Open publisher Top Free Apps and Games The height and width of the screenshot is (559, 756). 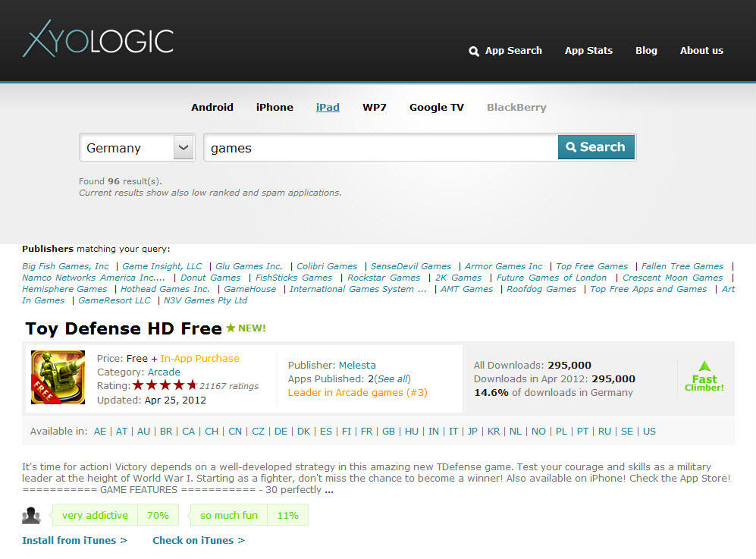click(648, 290)
